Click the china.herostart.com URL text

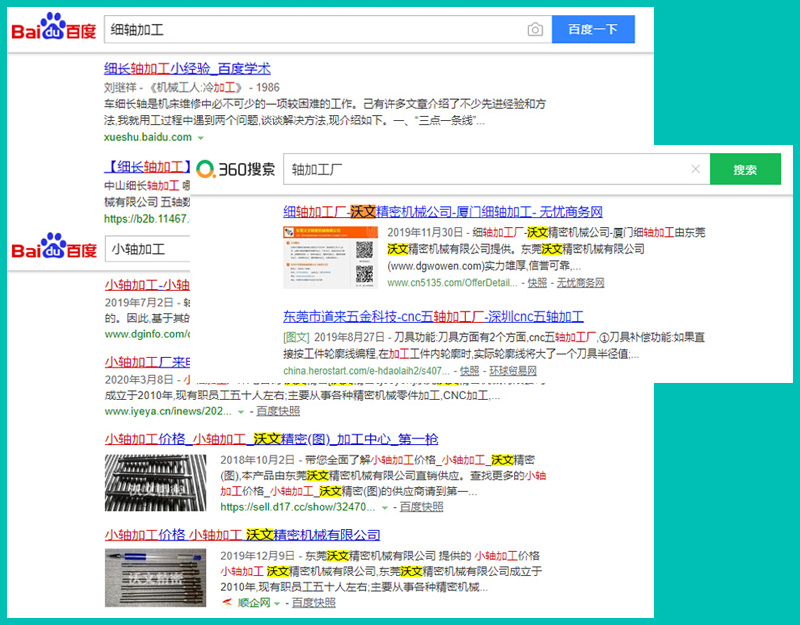(366, 371)
